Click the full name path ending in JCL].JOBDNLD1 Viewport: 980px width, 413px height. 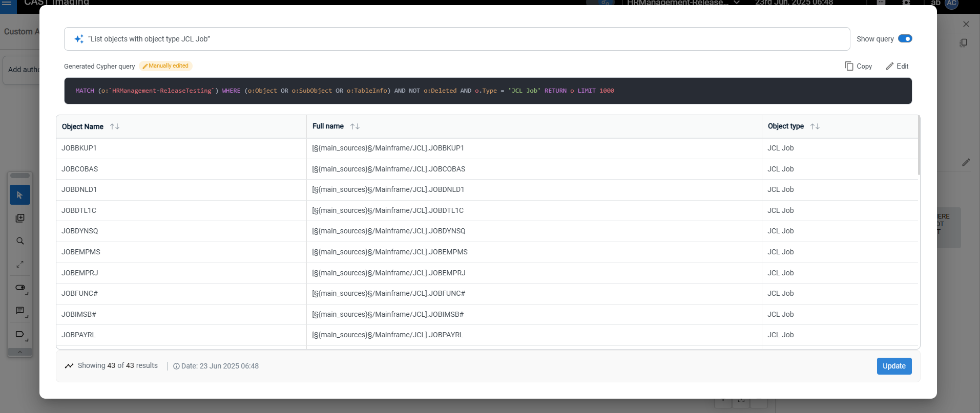(x=388, y=190)
